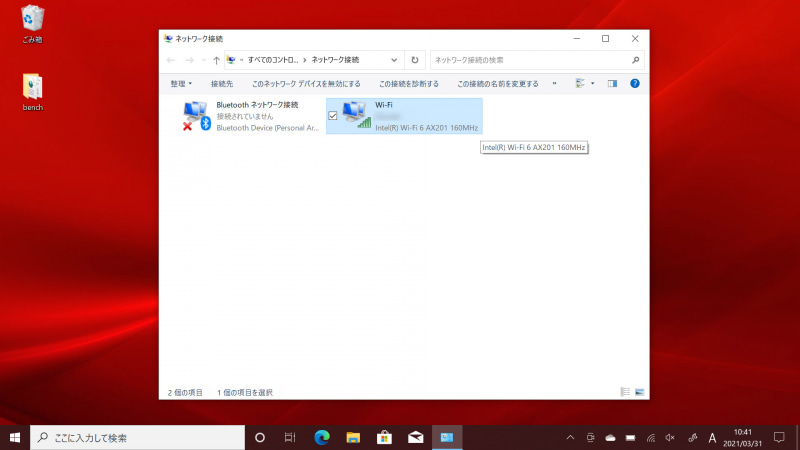Click the active Control Panel taskbar icon
Screen dimensions: 800x450
pyautogui.click(x=447, y=438)
